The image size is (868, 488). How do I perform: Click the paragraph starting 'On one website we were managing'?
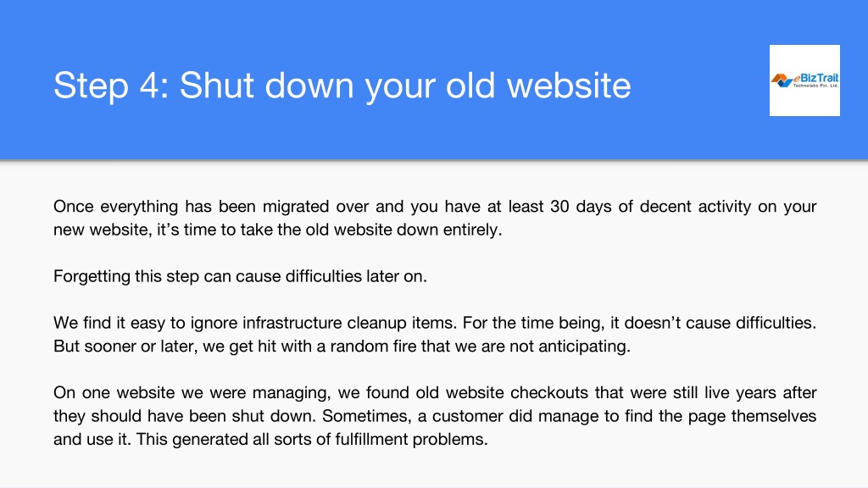[x=435, y=415]
